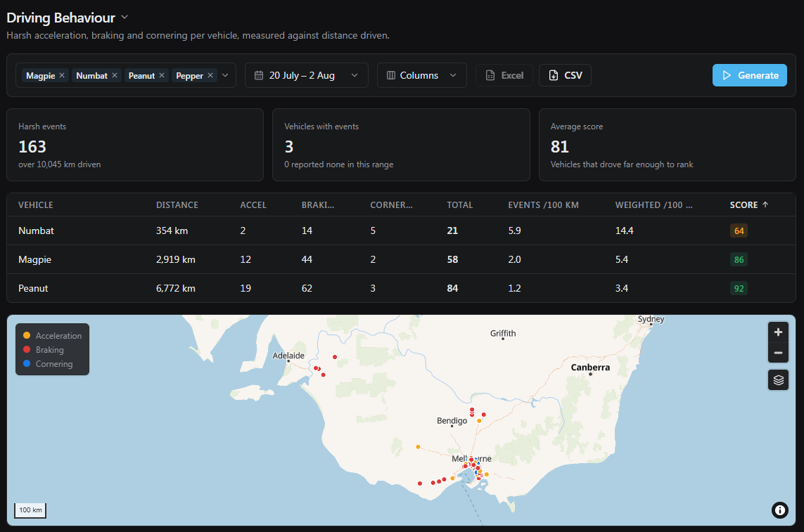The image size is (804, 532).
Task: Toggle Acceleration events in map legend
Action: point(52,336)
